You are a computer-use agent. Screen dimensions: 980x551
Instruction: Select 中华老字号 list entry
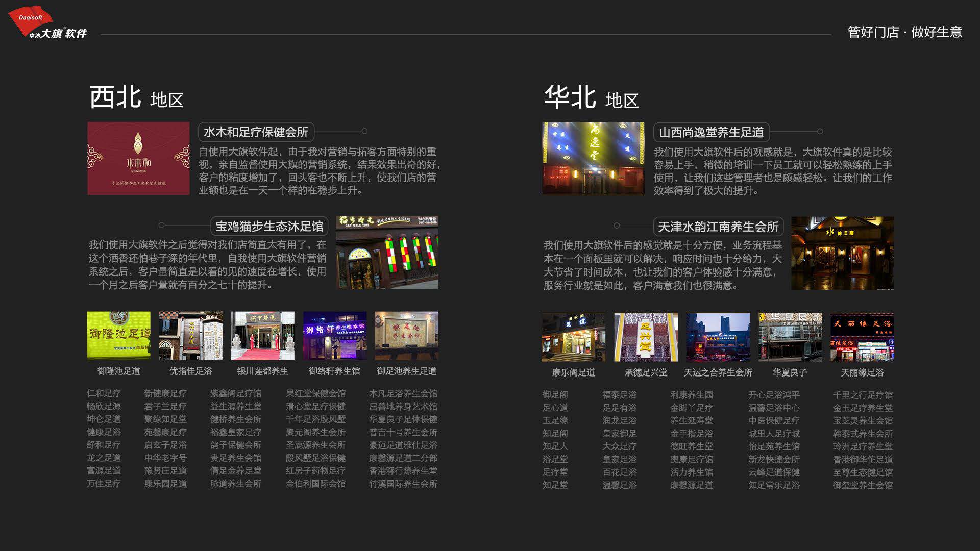[x=165, y=458]
